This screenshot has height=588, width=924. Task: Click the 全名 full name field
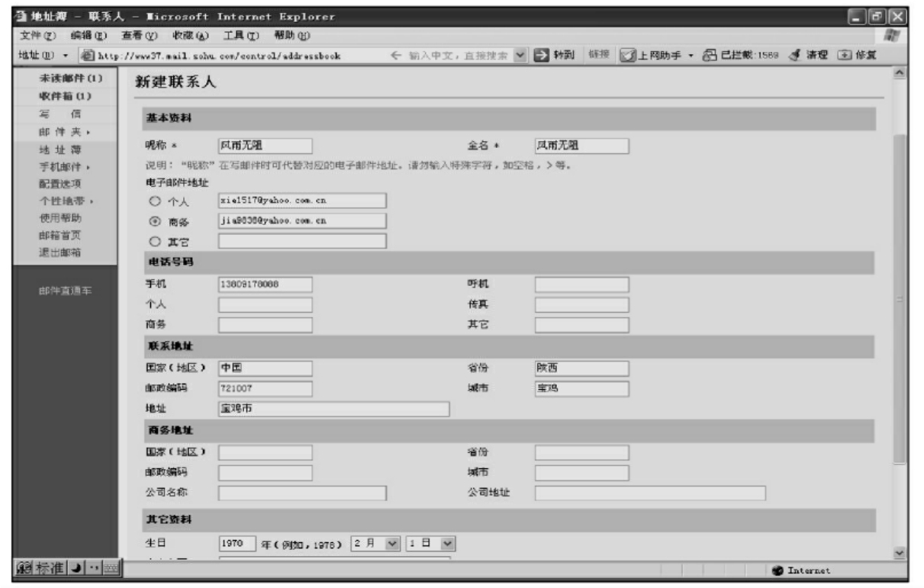point(581,146)
